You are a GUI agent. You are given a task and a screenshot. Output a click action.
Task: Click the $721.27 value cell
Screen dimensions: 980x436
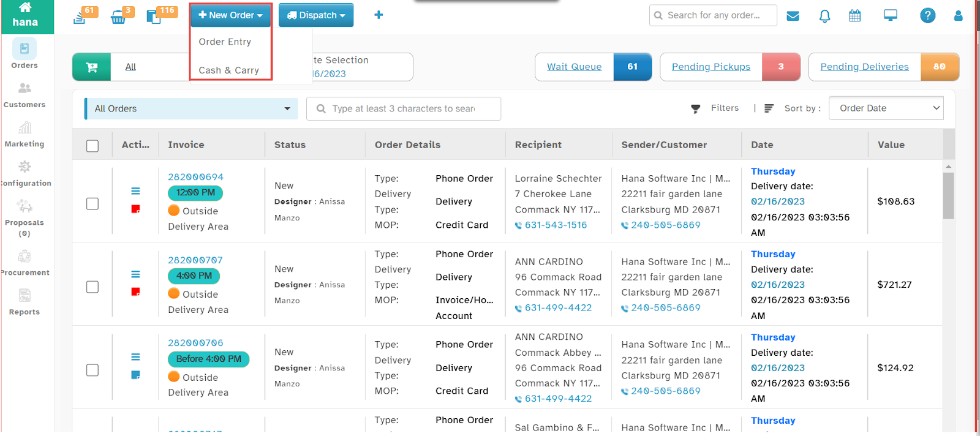[894, 285]
